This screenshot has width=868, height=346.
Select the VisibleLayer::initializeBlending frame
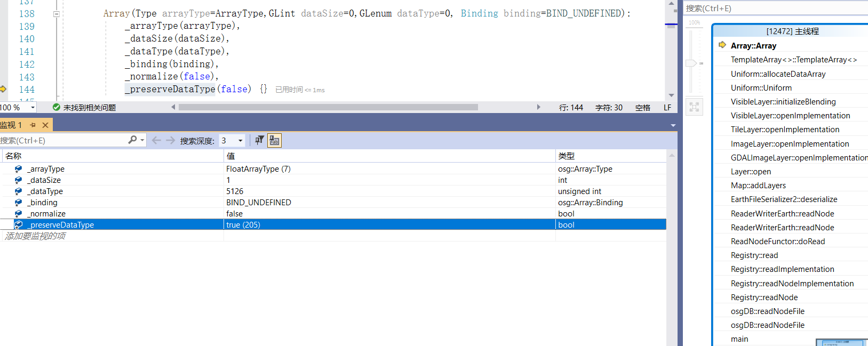coord(783,102)
